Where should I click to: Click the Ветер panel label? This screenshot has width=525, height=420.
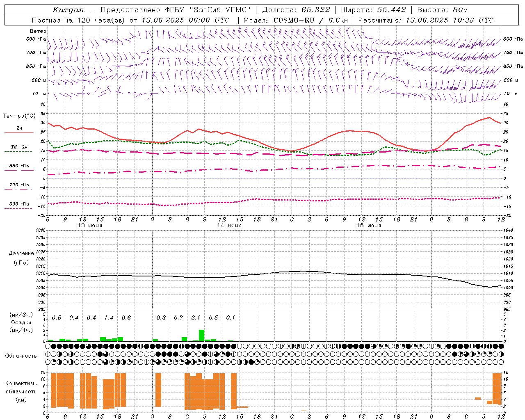38,31
